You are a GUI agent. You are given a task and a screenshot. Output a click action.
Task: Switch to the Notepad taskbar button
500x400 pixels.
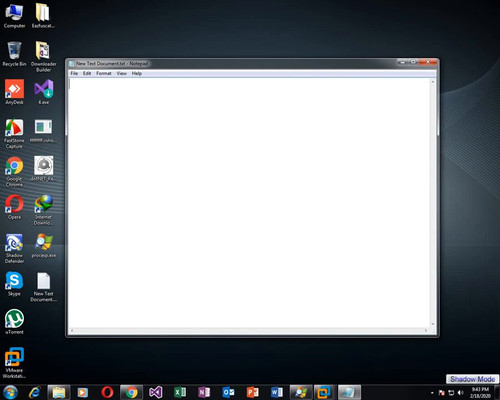click(x=349, y=392)
